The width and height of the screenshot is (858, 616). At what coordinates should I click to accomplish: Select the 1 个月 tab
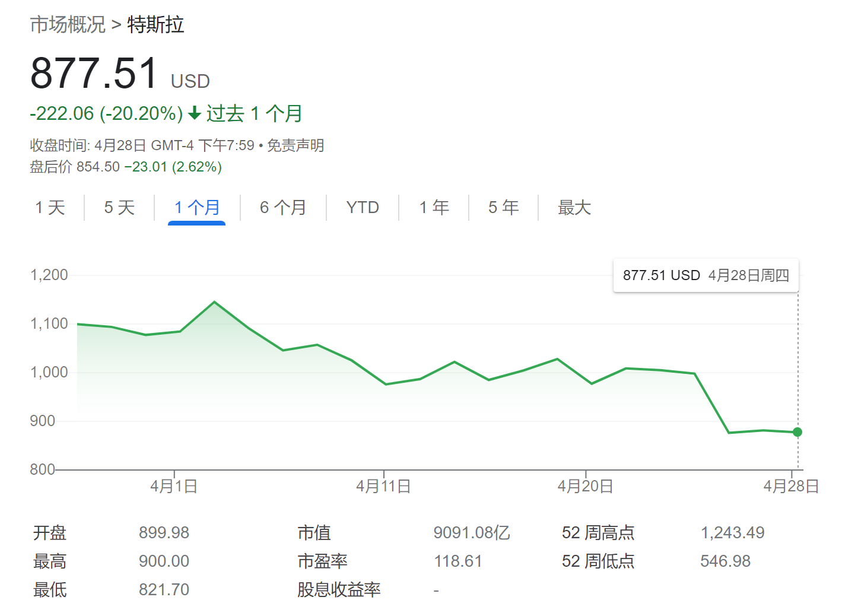197,208
